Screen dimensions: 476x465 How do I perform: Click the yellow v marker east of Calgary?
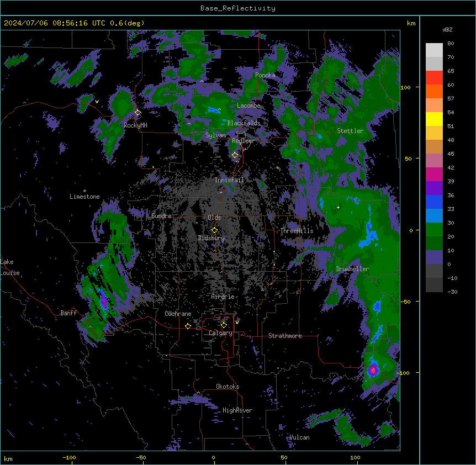click(237, 323)
